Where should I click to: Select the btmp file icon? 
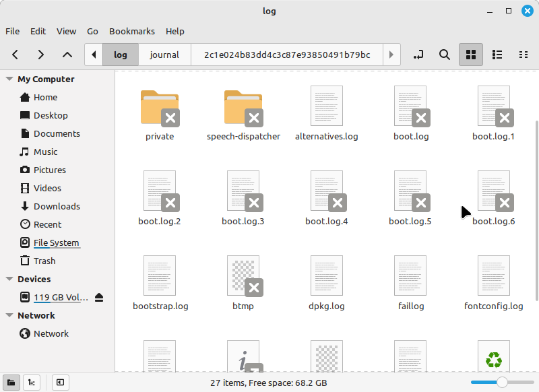click(244, 275)
